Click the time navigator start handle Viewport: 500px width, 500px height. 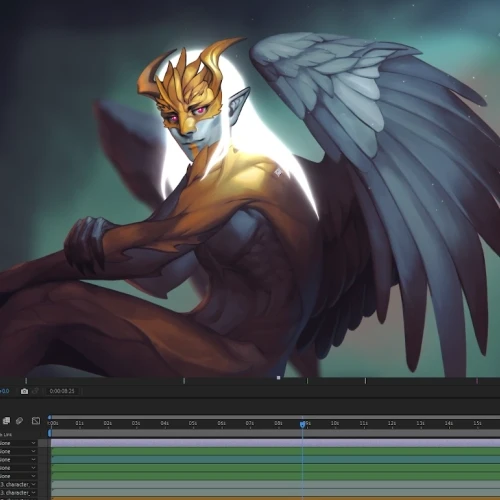50,417
